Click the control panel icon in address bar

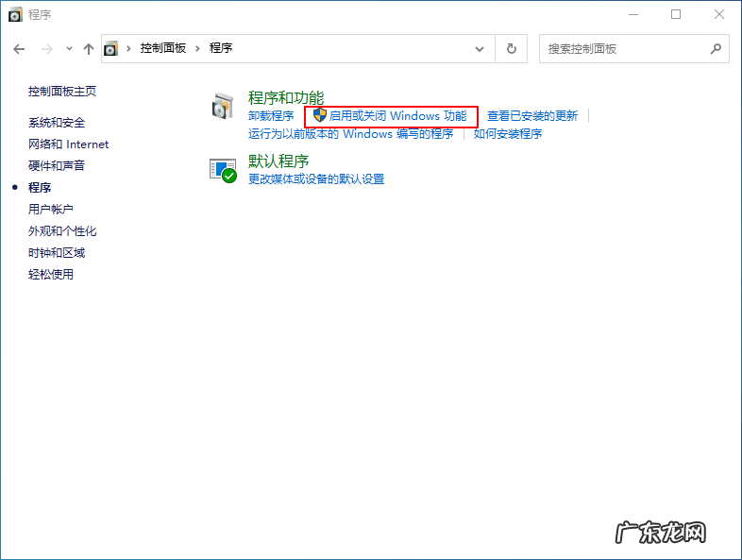click(x=110, y=48)
